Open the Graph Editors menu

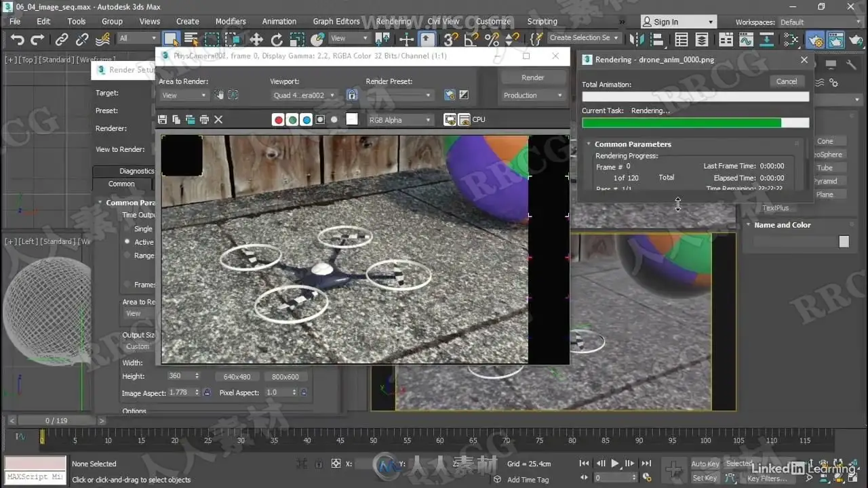click(336, 21)
